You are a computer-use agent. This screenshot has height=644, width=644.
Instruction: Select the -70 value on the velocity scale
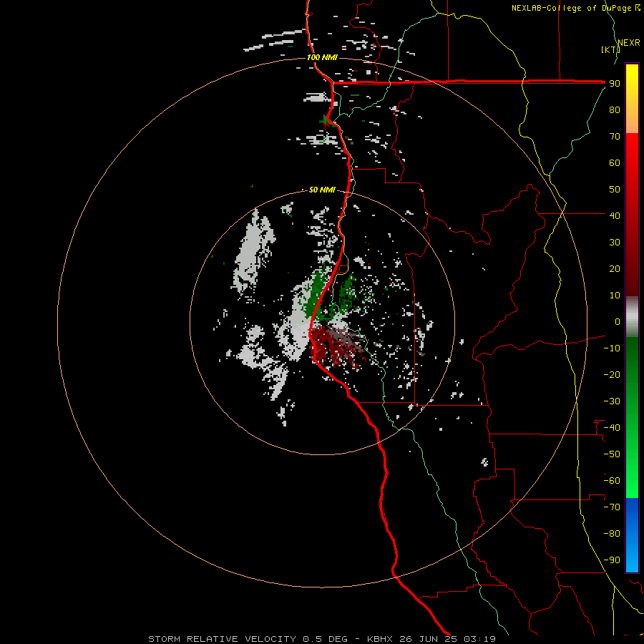tap(612, 507)
